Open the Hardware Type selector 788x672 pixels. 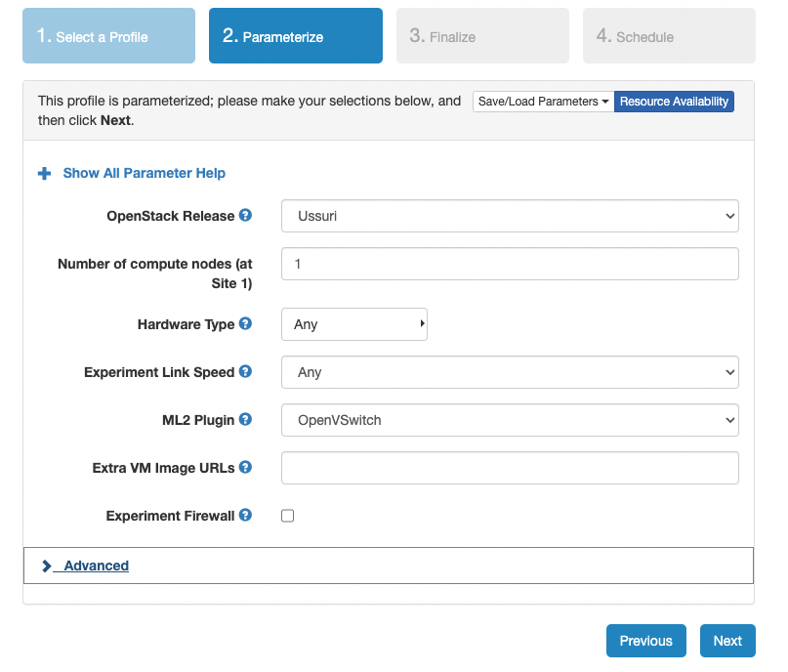click(354, 324)
